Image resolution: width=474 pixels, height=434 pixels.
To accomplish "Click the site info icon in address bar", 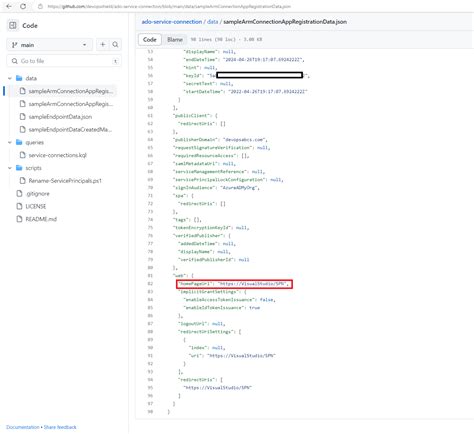I will point(40,6).
